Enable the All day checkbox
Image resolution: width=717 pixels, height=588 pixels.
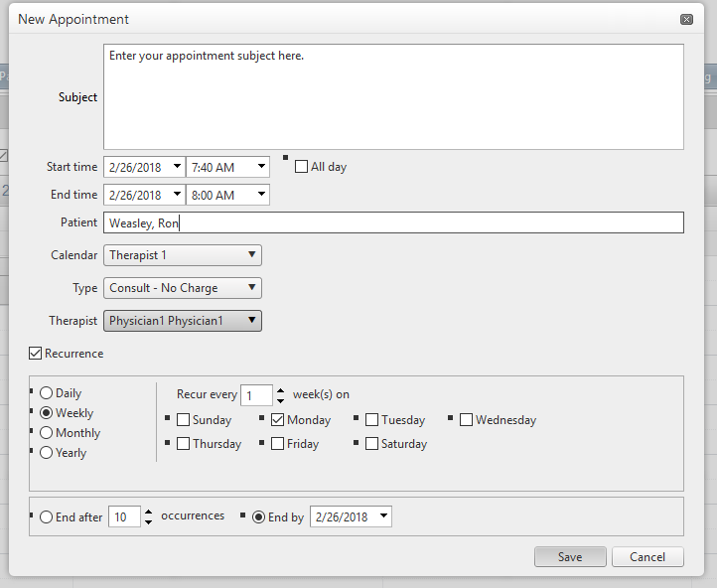click(301, 167)
